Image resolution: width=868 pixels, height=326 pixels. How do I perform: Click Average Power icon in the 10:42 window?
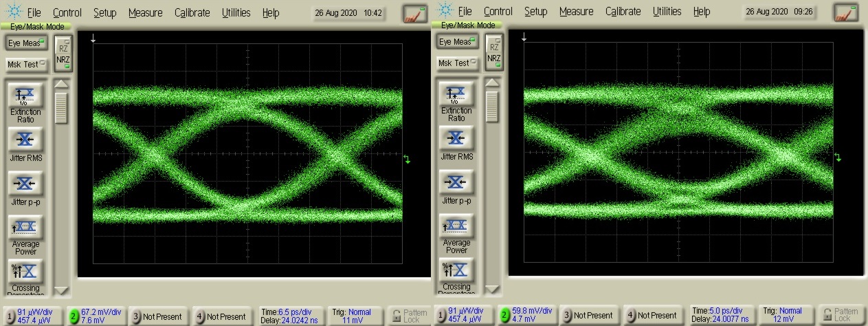tap(25, 228)
